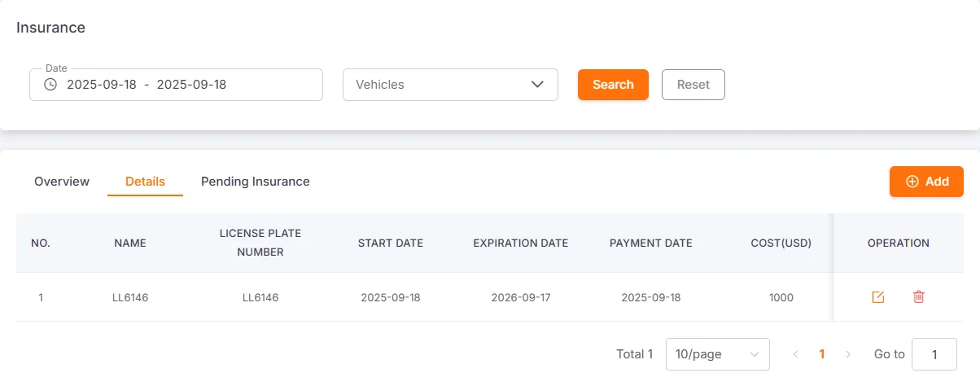Click the EXPIRATION DATE column header
980x386 pixels.
[x=521, y=243]
